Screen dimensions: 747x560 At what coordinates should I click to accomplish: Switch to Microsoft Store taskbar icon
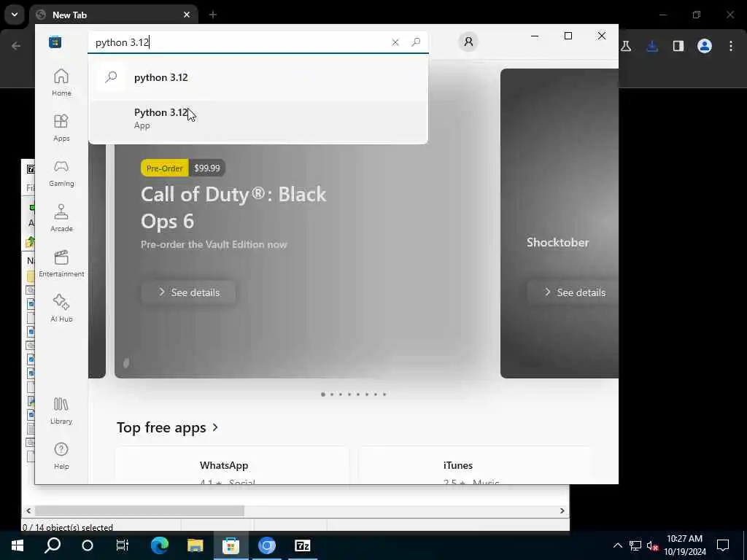pyautogui.click(x=231, y=545)
